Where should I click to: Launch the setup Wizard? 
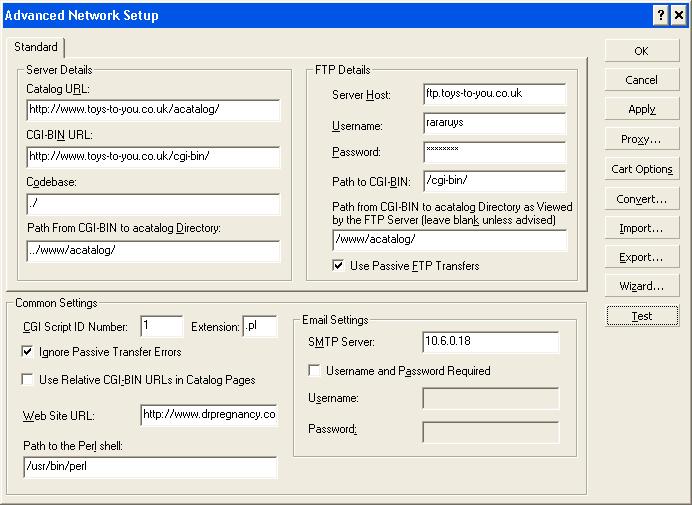point(641,286)
